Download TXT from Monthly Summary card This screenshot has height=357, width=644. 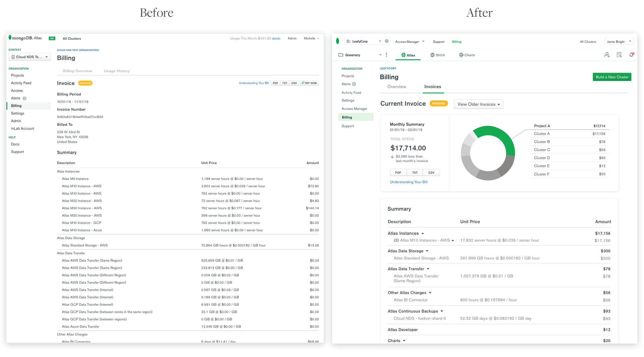pos(415,172)
